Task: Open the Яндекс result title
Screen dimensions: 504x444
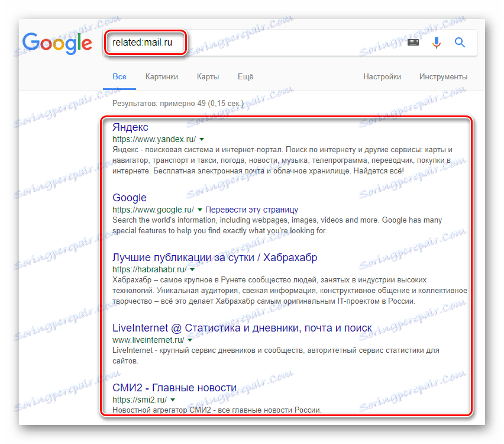Action: pyautogui.click(x=130, y=127)
